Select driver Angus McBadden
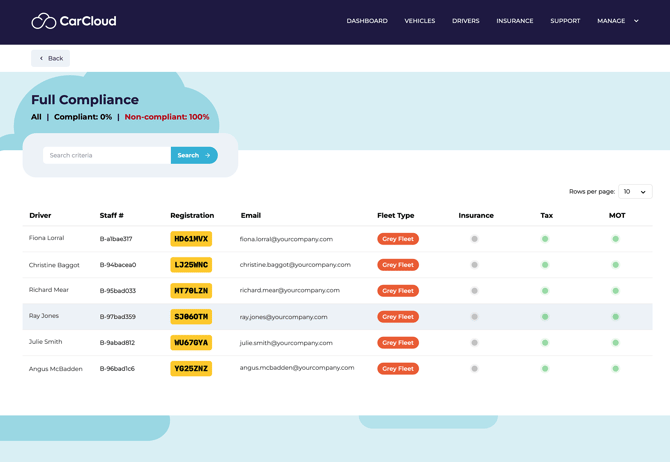 click(56, 369)
